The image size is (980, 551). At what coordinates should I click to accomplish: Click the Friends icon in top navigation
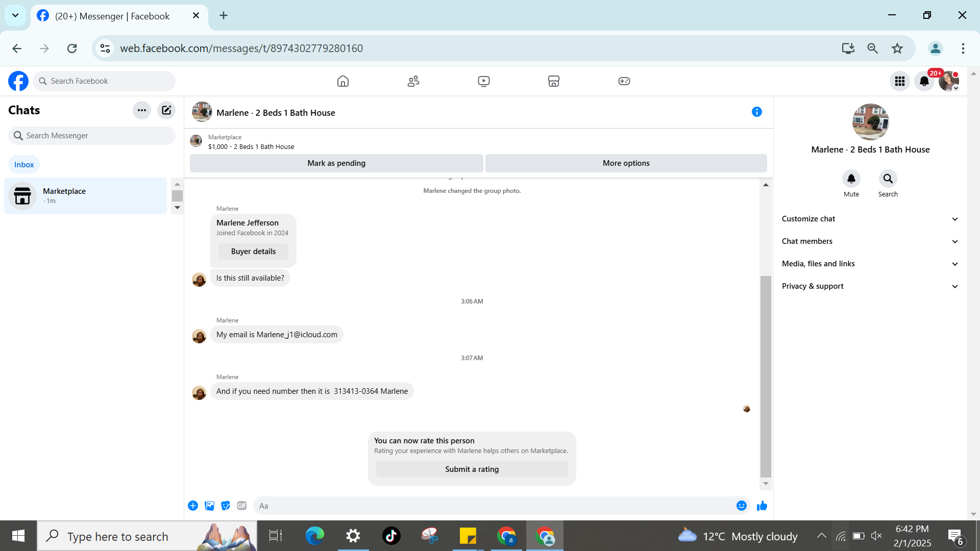click(x=413, y=81)
